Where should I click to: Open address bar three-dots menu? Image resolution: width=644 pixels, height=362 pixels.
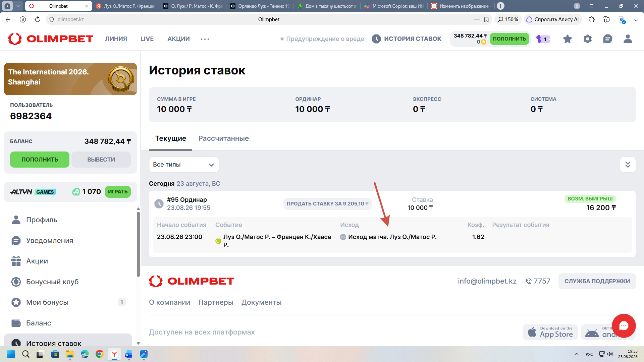coord(477,19)
